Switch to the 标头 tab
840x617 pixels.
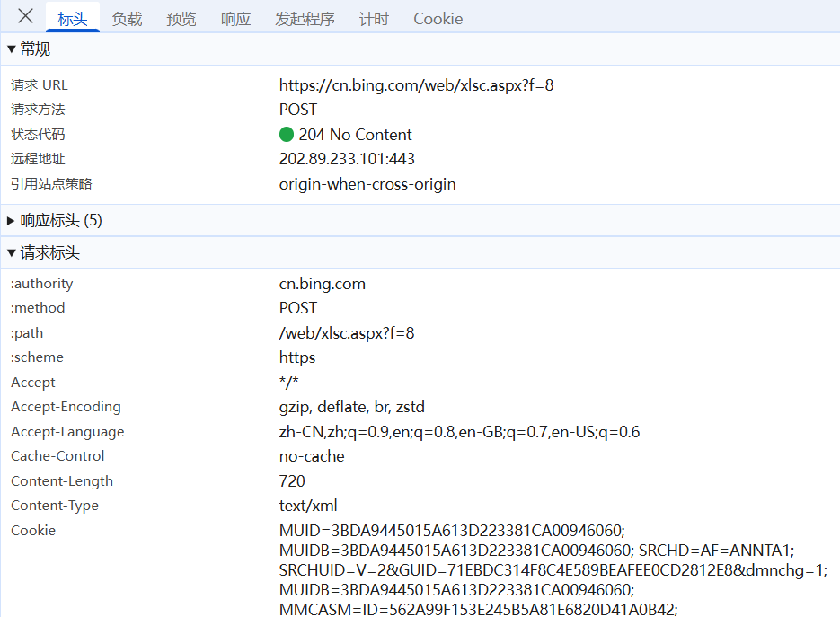tap(73, 19)
